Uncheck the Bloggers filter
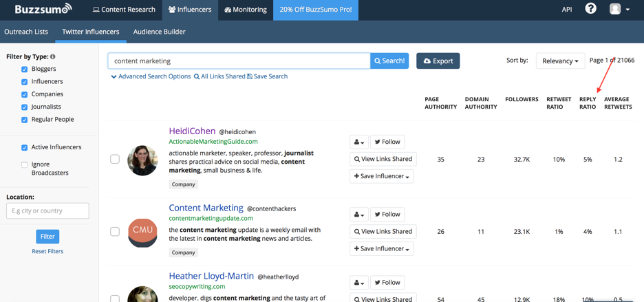Image resolution: width=644 pixels, height=302 pixels. [x=25, y=69]
